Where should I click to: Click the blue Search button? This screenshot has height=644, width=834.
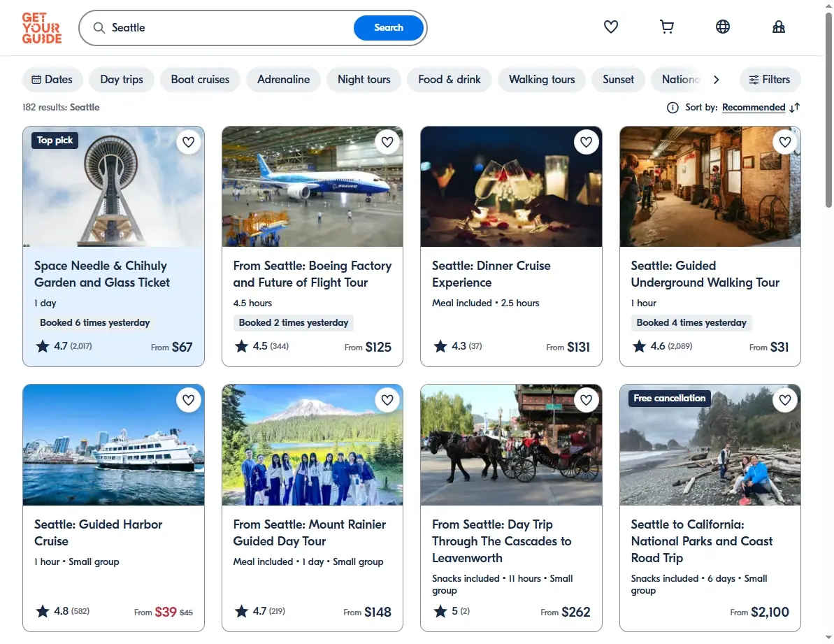click(x=388, y=28)
